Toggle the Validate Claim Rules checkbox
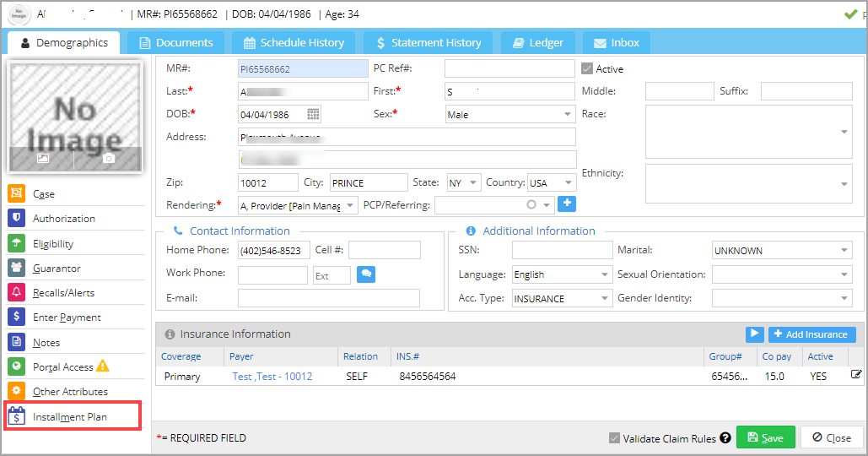Image resolution: width=868 pixels, height=456 pixels. pyautogui.click(x=614, y=437)
